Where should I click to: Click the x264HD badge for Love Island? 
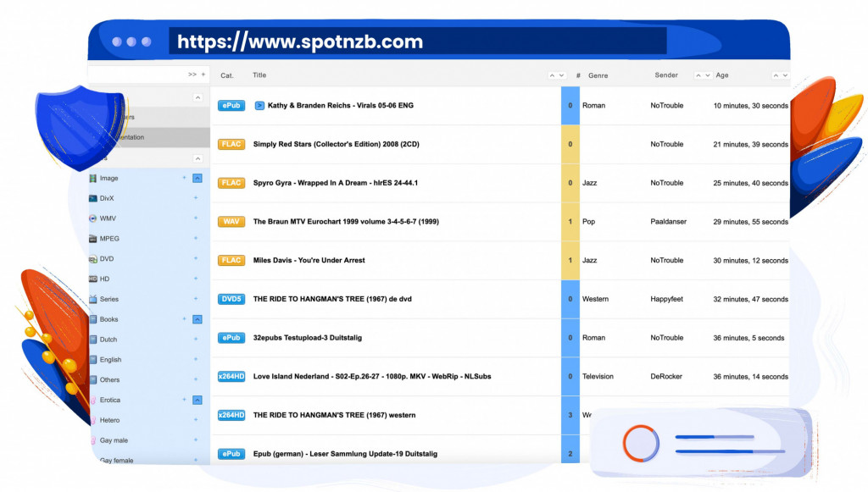[231, 376]
